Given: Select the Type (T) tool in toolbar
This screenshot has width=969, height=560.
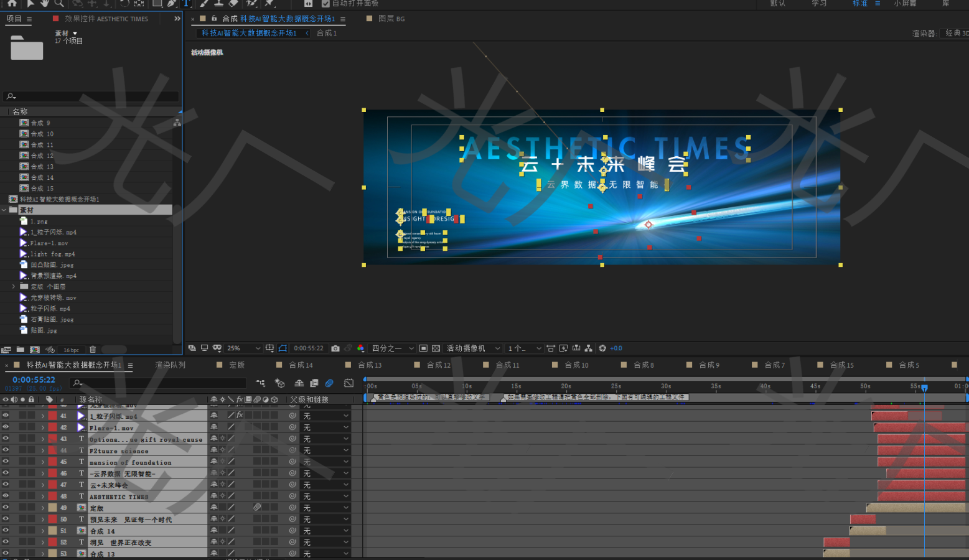Looking at the screenshot, I should (186, 4).
